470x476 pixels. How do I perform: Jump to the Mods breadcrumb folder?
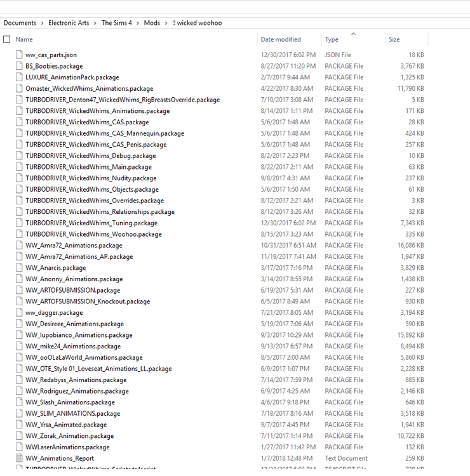pyautogui.click(x=152, y=23)
